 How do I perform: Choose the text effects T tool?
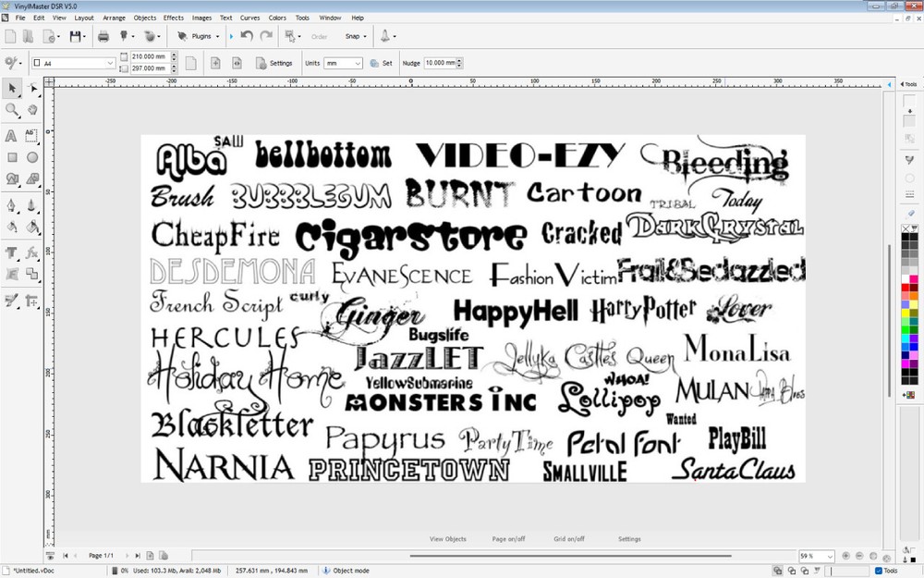10,252
